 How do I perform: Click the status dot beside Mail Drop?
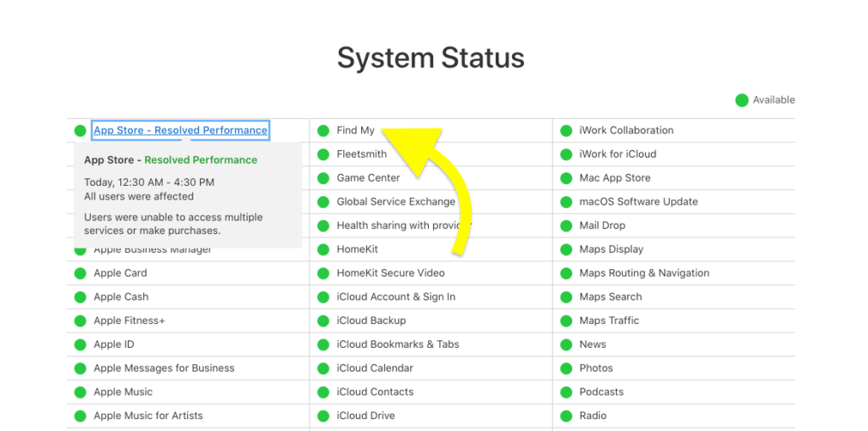click(x=565, y=226)
